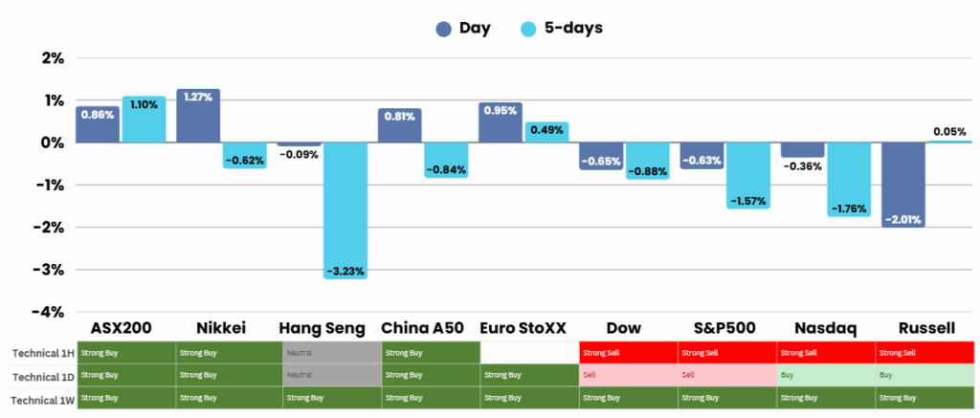The height and width of the screenshot is (418, 980).
Task: Click the S&P500 5-days bar showing -1.57%
Action: point(748,175)
